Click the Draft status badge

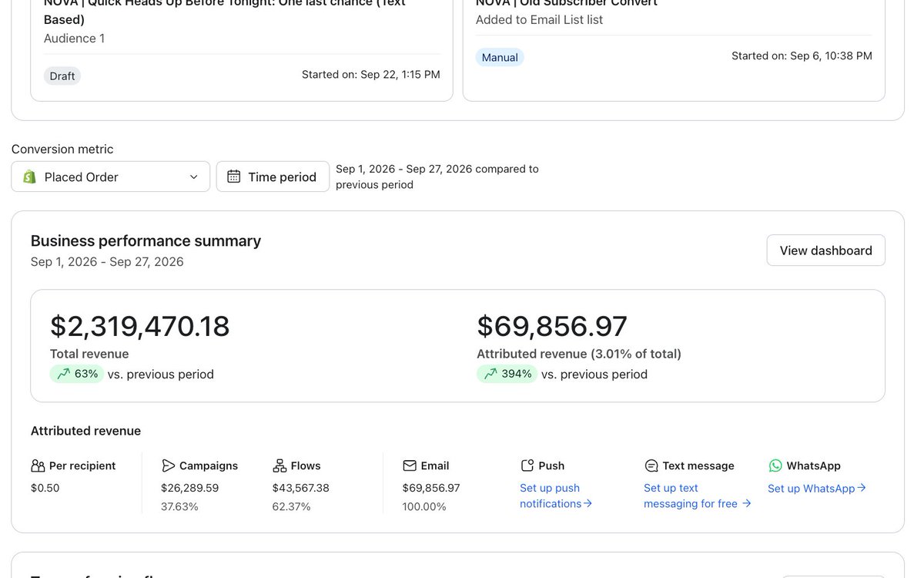tap(62, 76)
